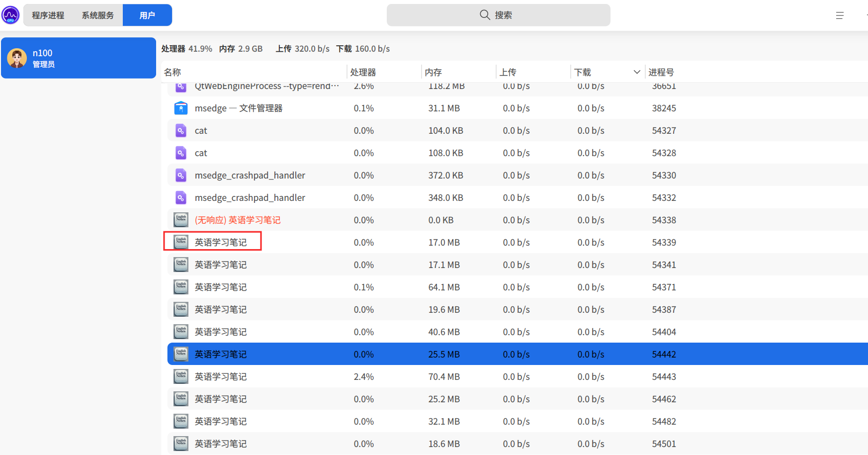The width and height of the screenshot is (868, 455).
Task: Open the hamburger main menu
Action: (840, 15)
